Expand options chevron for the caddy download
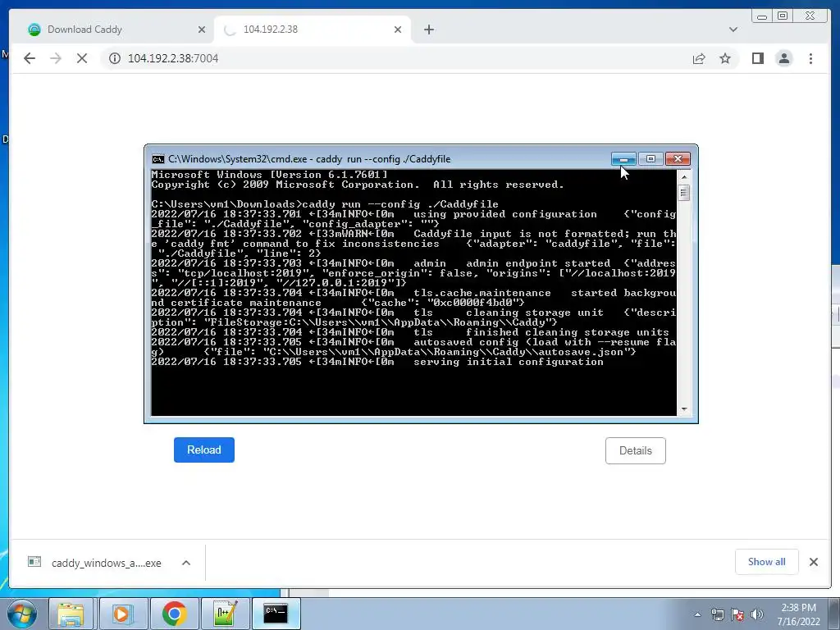This screenshot has width=840, height=630. [186, 563]
